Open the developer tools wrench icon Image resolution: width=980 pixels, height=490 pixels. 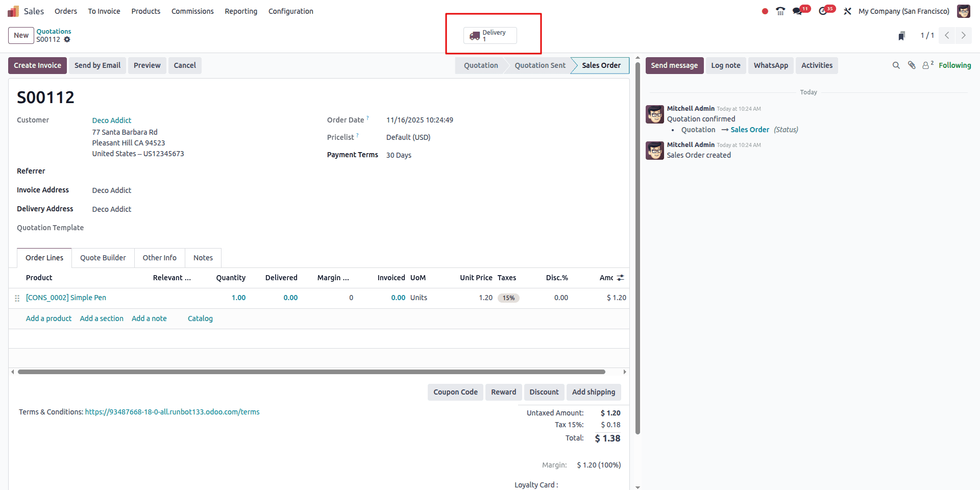pyautogui.click(x=847, y=10)
